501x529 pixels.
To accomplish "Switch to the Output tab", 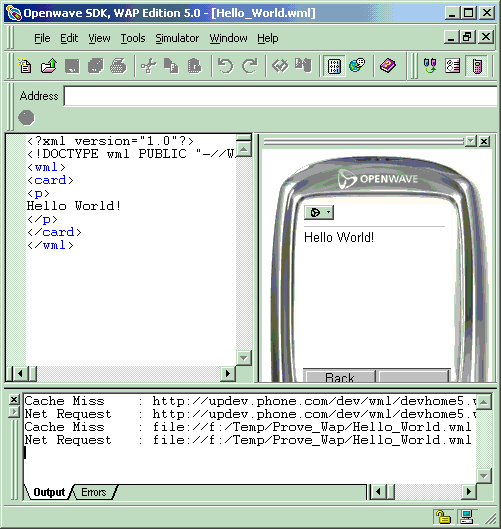I will click(x=49, y=492).
